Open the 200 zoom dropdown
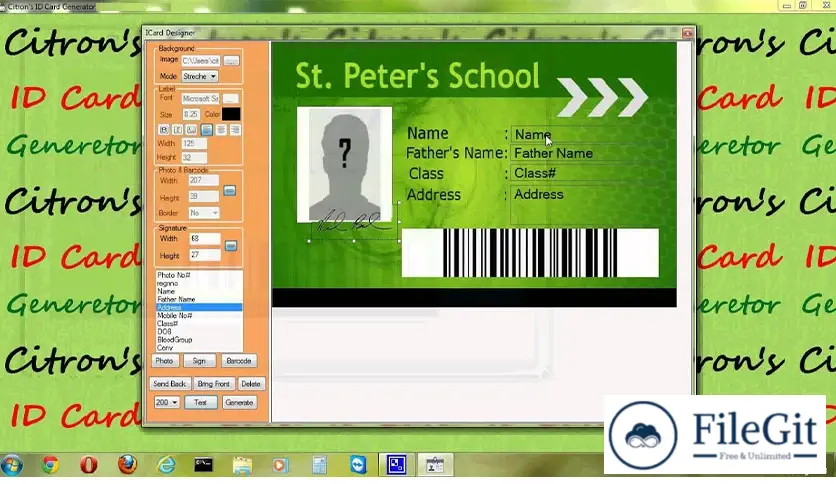Viewport: 836px width, 484px height. tap(166, 402)
